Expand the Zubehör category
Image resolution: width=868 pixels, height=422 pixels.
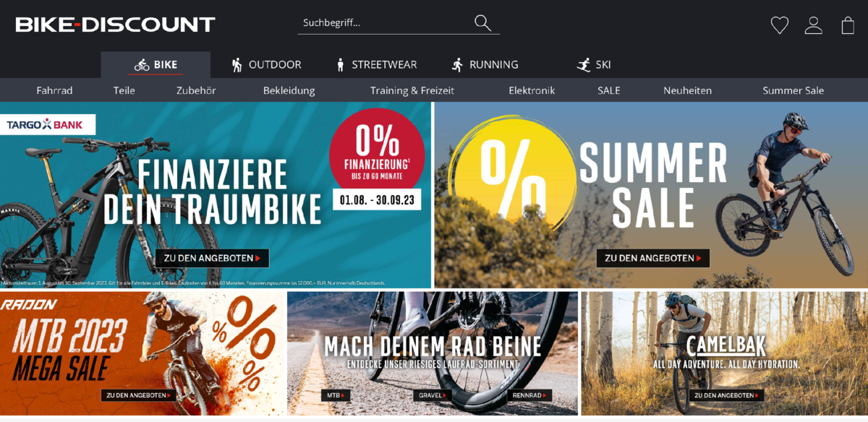196,90
